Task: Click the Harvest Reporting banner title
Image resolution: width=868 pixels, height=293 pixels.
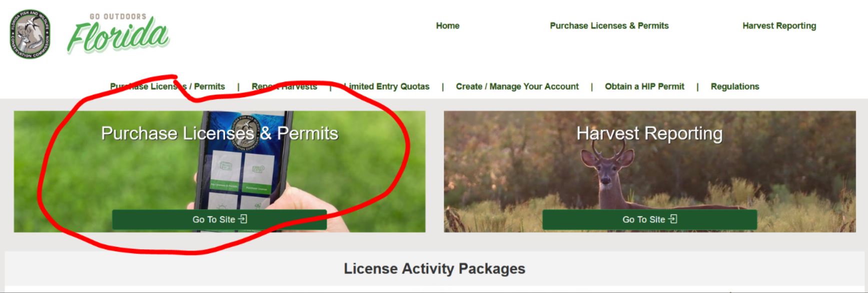Action: click(x=649, y=133)
